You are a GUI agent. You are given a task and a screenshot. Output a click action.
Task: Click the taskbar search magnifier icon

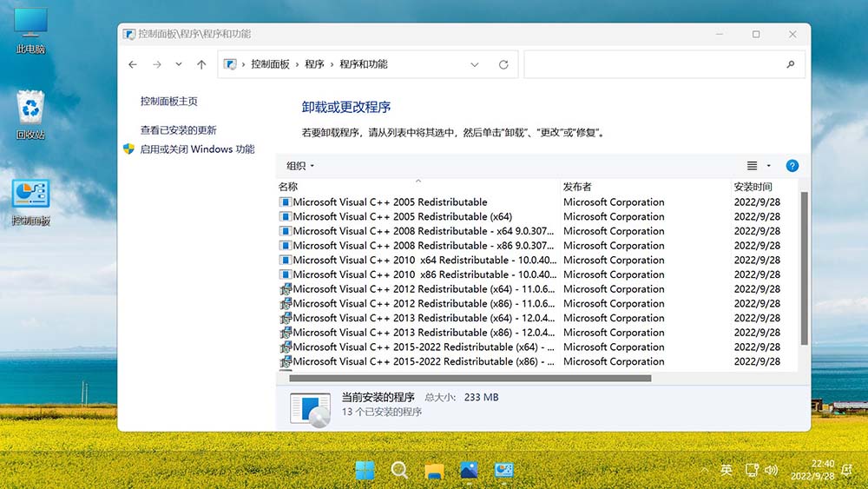[x=399, y=470]
